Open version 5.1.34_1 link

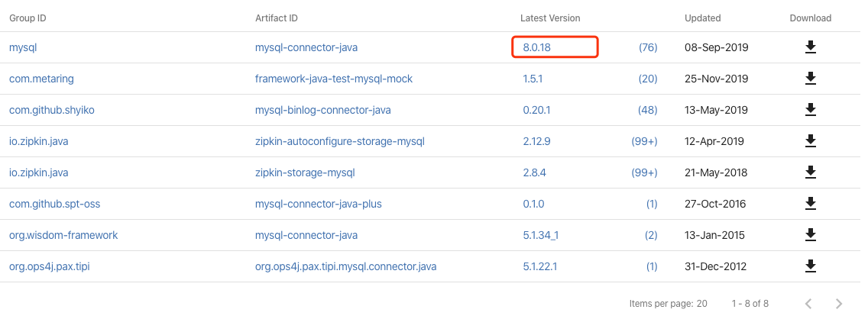540,235
